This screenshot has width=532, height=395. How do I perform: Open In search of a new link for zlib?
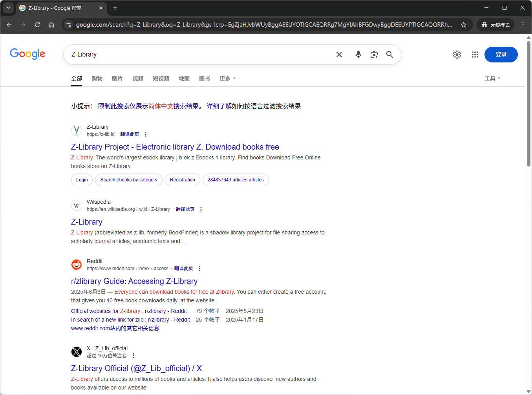tap(130, 320)
